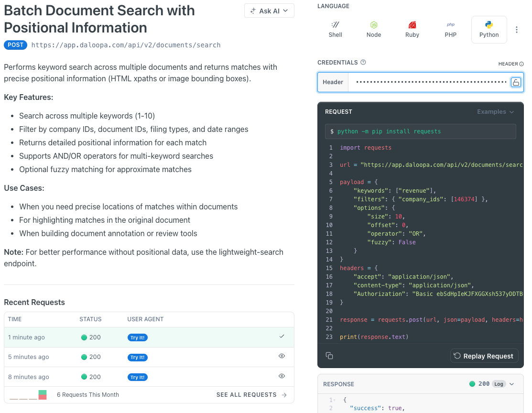532x413 pixels.
Task: View the 8 minutes ago request
Action: [282, 376]
